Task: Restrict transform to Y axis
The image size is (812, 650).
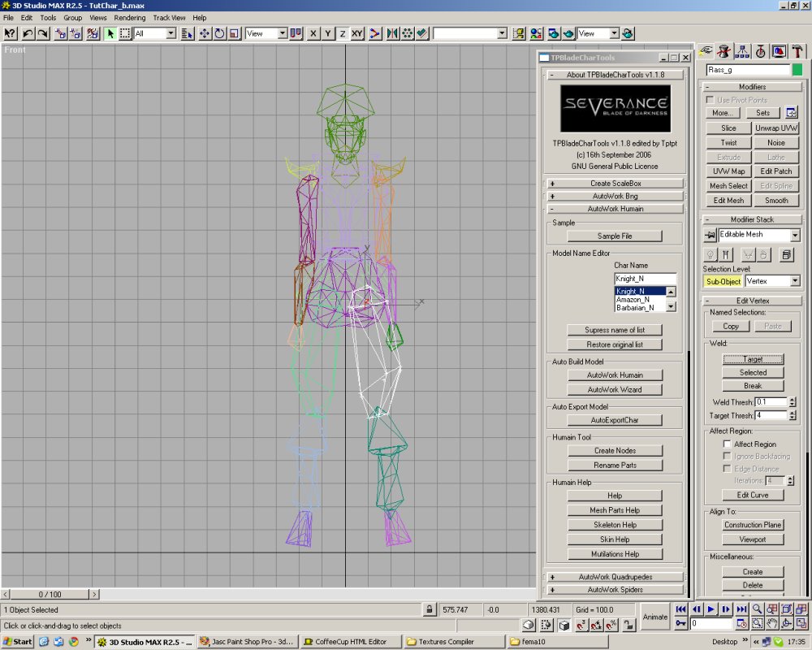Action: pyautogui.click(x=328, y=33)
